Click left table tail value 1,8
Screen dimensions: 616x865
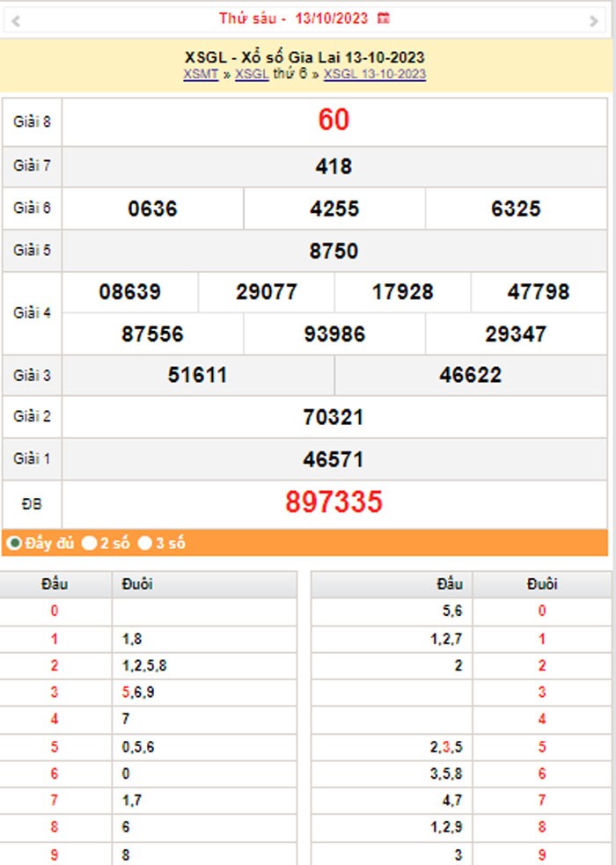(132, 639)
